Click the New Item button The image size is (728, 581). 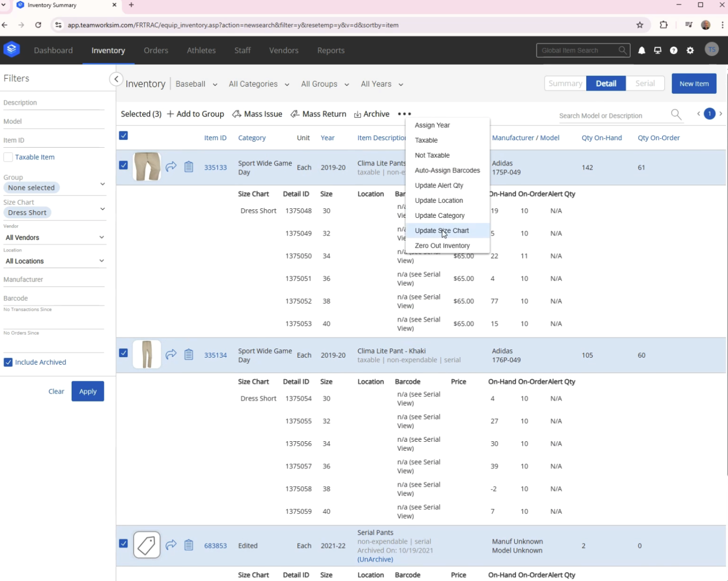click(x=694, y=84)
